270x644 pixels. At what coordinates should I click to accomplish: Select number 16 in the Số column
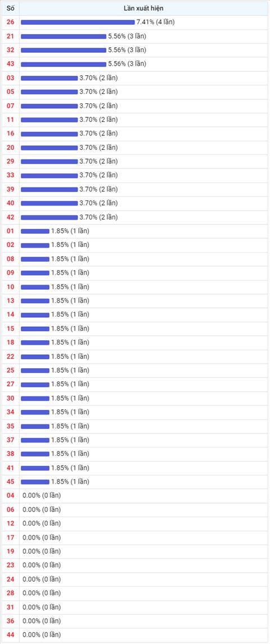tap(10, 134)
